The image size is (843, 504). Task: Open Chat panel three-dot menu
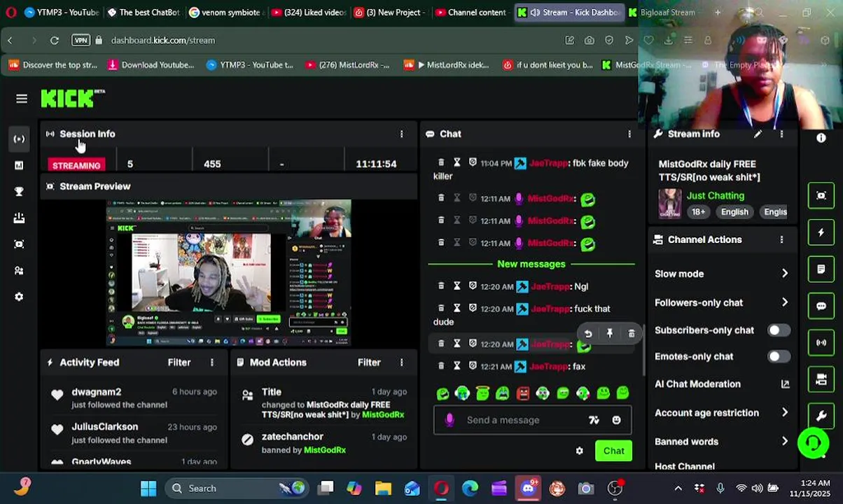(629, 134)
